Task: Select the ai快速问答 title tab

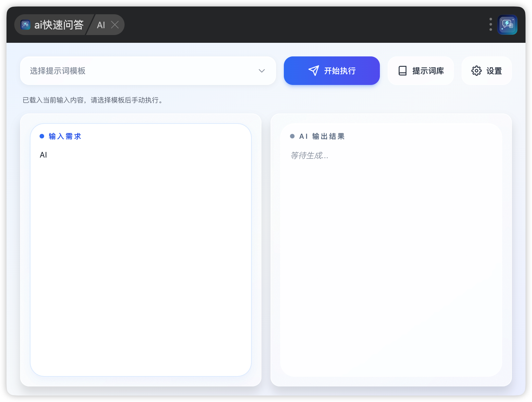Action: coord(58,25)
